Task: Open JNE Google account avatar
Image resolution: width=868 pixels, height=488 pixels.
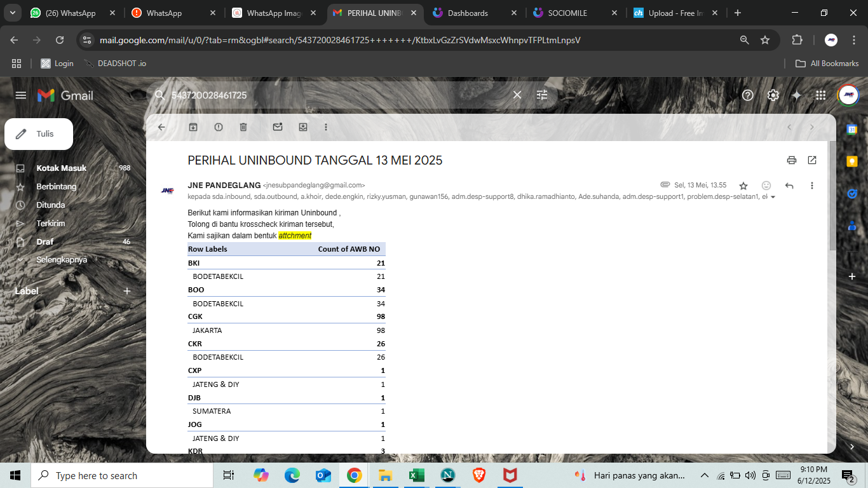Action: pyautogui.click(x=848, y=95)
